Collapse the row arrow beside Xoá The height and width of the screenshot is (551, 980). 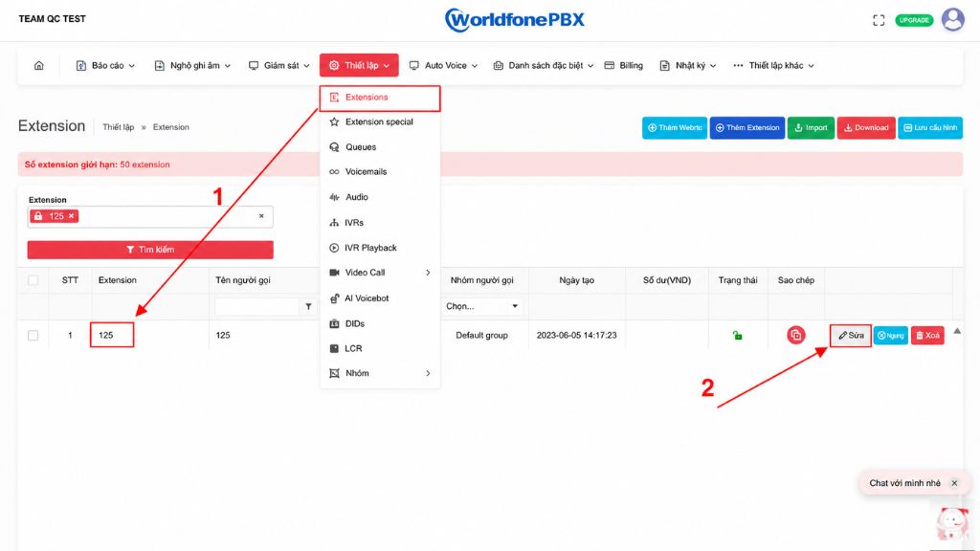[957, 331]
